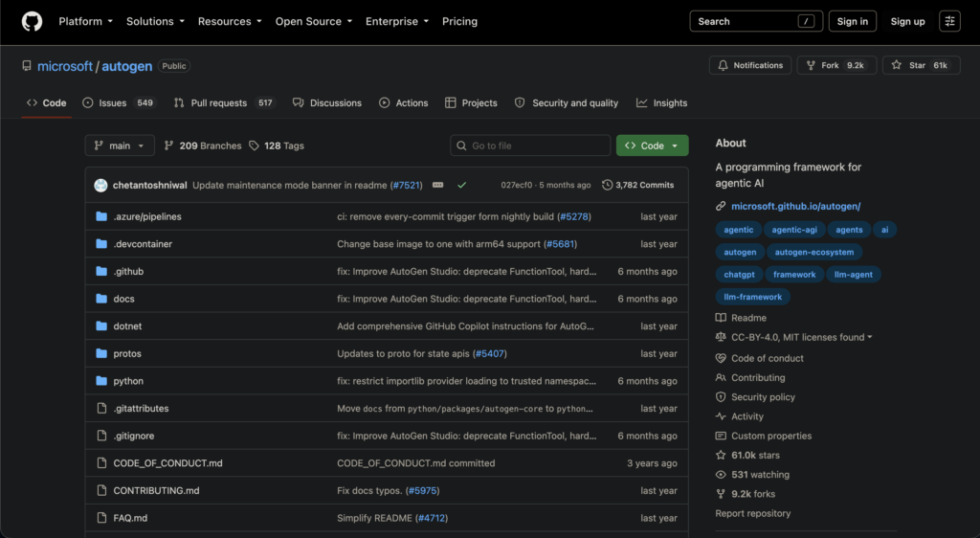Expand the Enterprise menu
Viewport: 980px width, 538px height.
pos(397,21)
